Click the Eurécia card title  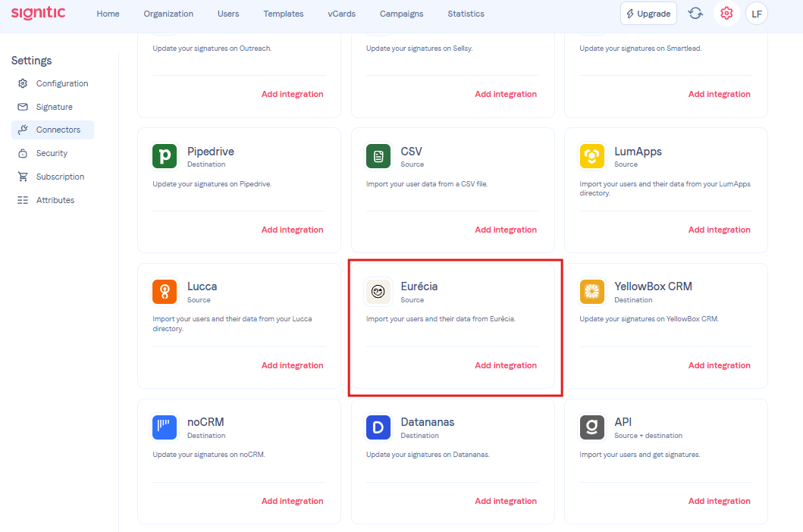[419, 286]
